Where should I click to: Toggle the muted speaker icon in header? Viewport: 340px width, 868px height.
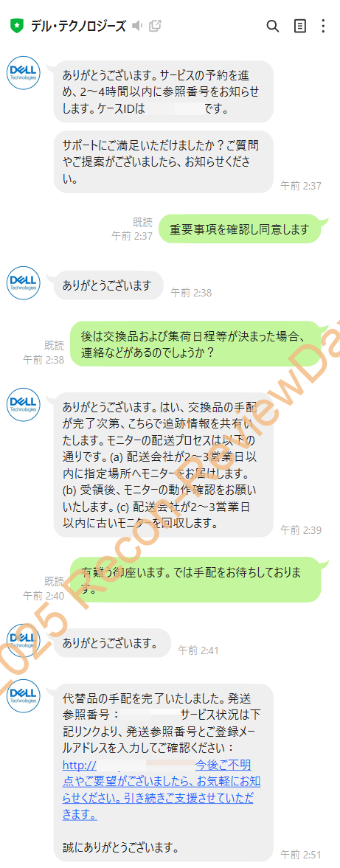pos(137,26)
